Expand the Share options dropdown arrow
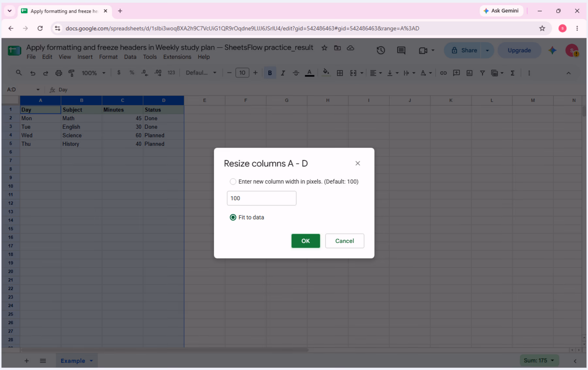 click(487, 50)
